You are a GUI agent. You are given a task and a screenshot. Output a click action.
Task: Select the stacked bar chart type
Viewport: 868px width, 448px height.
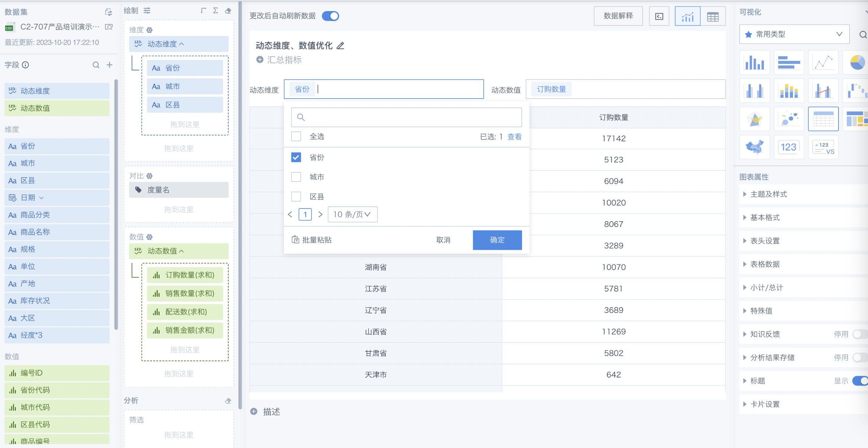pos(789,91)
